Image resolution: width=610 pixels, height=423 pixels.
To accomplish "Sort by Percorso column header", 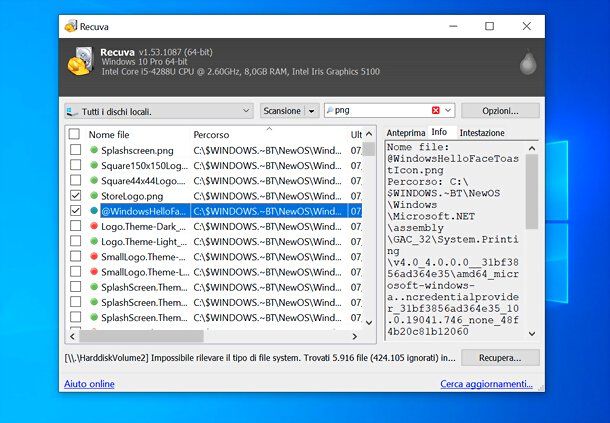I will coord(211,135).
